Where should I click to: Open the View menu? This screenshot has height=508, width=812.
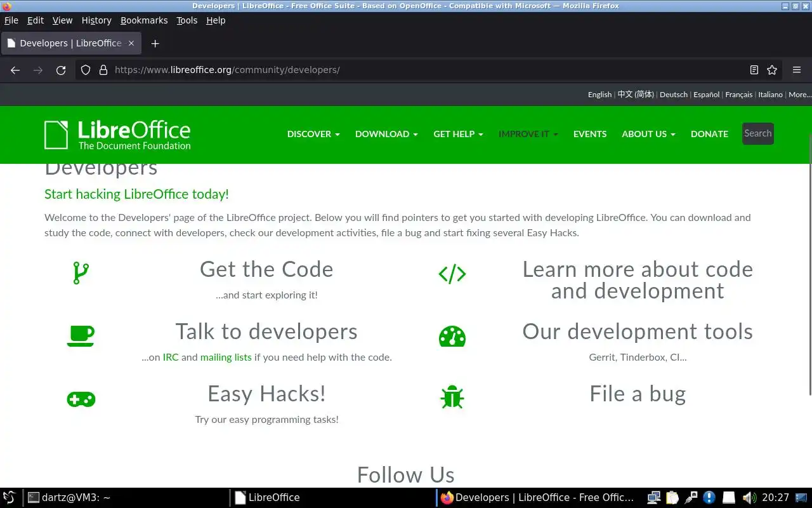62,20
